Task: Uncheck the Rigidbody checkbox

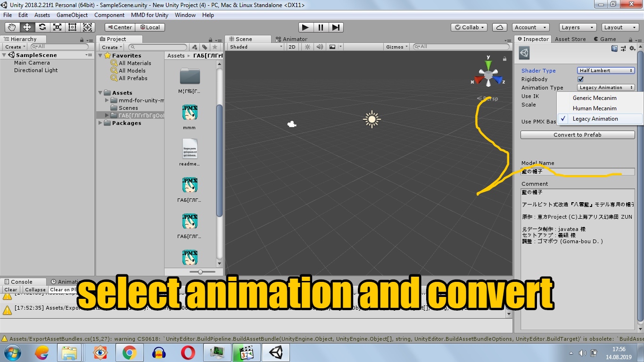Action: [580, 79]
